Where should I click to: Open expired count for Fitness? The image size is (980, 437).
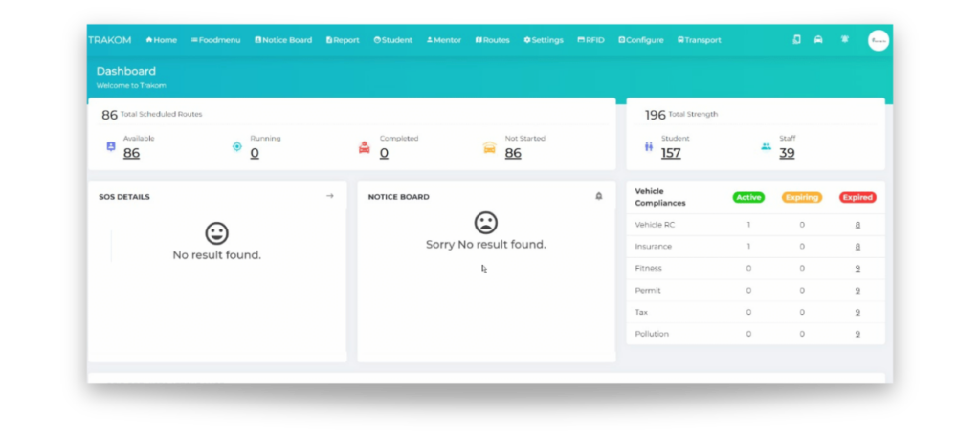[858, 269]
